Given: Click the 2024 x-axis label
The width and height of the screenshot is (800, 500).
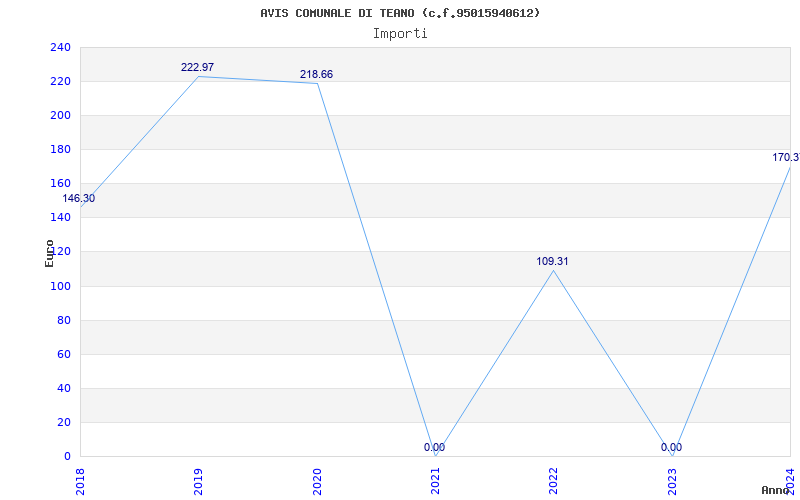Looking at the screenshot, I should [790, 481].
